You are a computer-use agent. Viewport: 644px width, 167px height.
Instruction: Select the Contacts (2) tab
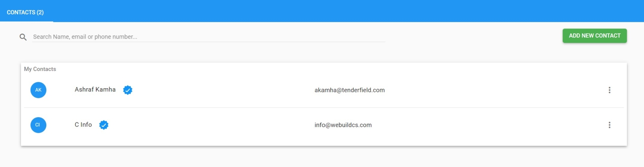click(25, 12)
